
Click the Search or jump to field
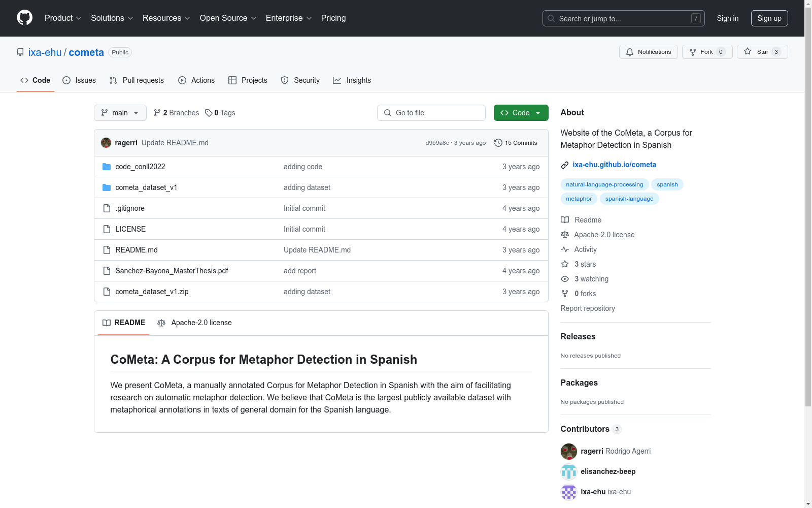point(624,18)
